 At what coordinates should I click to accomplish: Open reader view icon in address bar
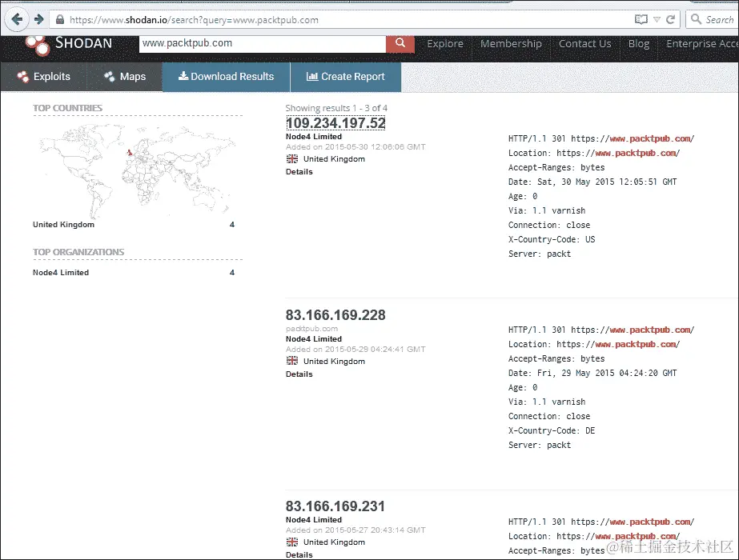point(641,20)
